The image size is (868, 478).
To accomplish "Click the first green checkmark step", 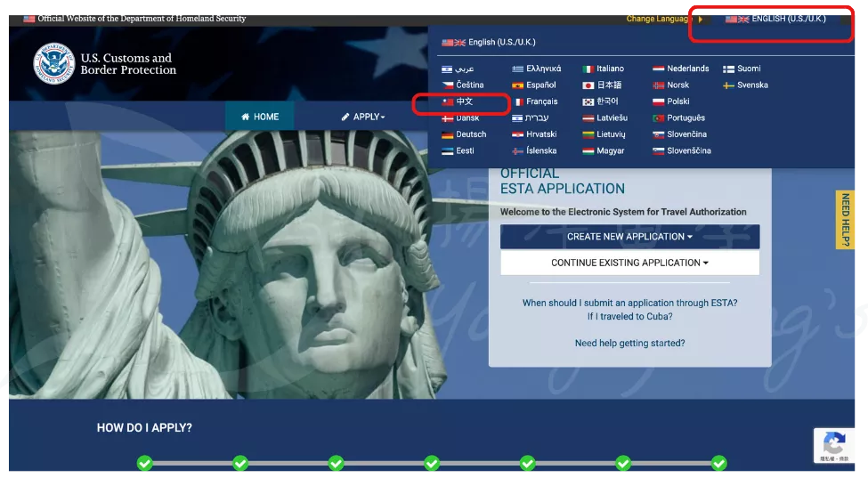I will coord(144,463).
